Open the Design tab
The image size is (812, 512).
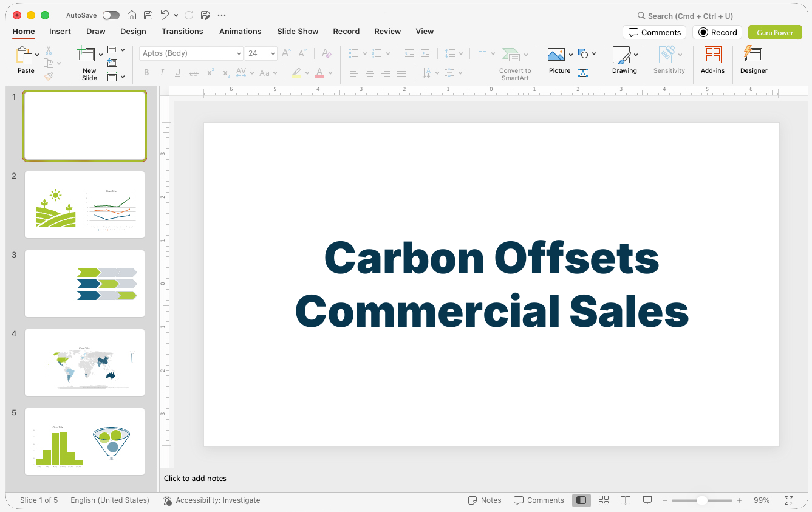point(133,31)
